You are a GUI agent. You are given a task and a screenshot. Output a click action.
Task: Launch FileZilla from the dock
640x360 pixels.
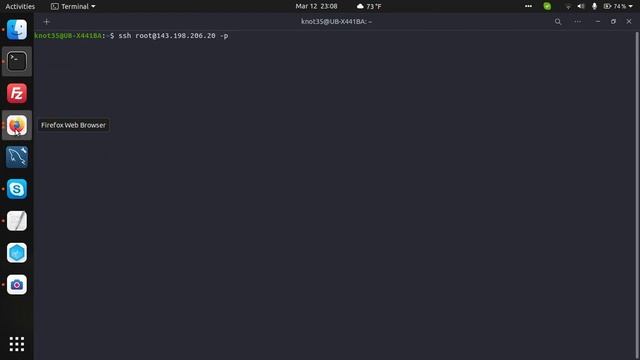pyautogui.click(x=17, y=93)
